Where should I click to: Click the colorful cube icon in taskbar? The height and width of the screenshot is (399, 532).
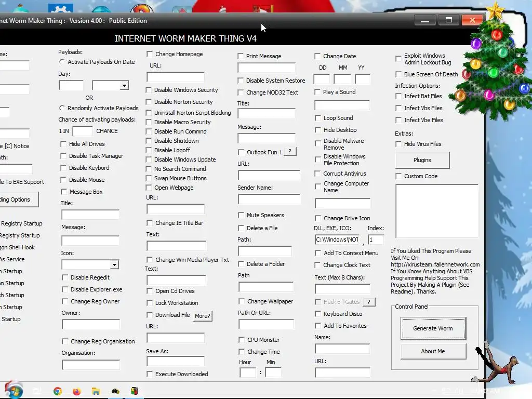pos(135,391)
